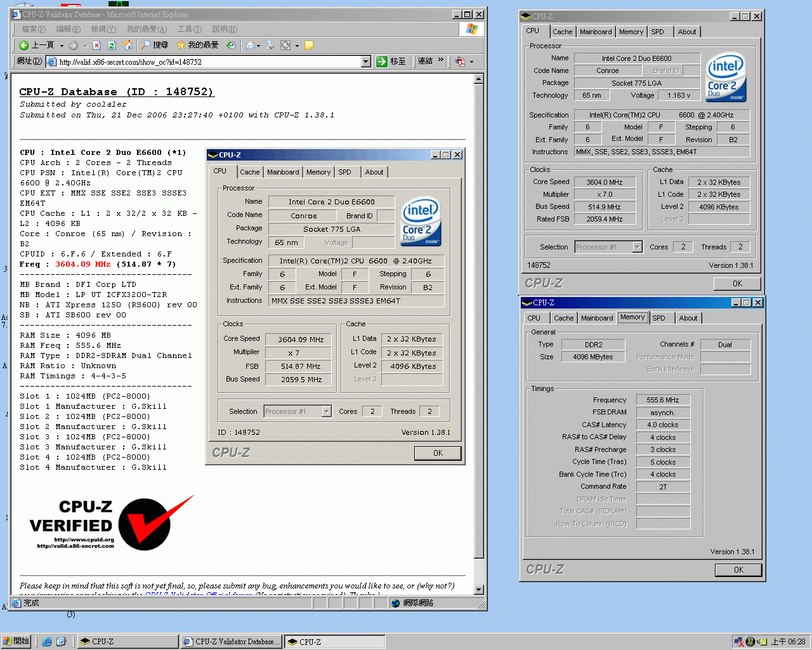Open the address bar URL dropdown
The width and height of the screenshot is (812, 650).
(x=366, y=62)
